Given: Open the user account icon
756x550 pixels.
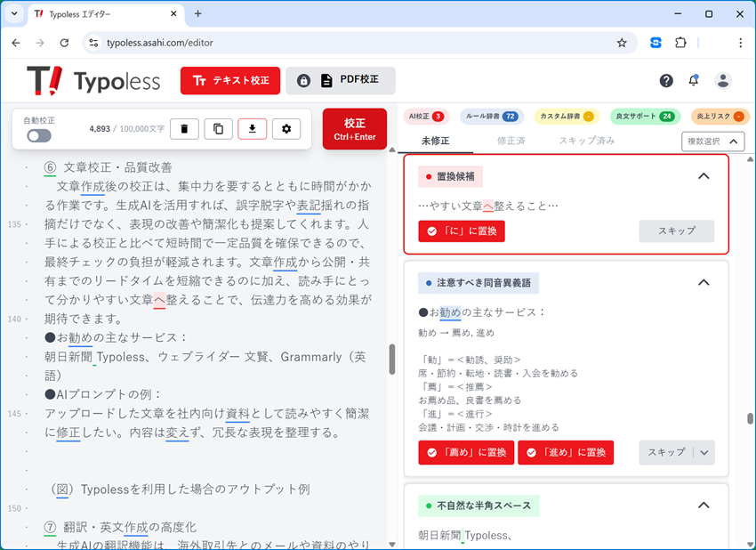Looking at the screenshot, I should pos(722,80).
